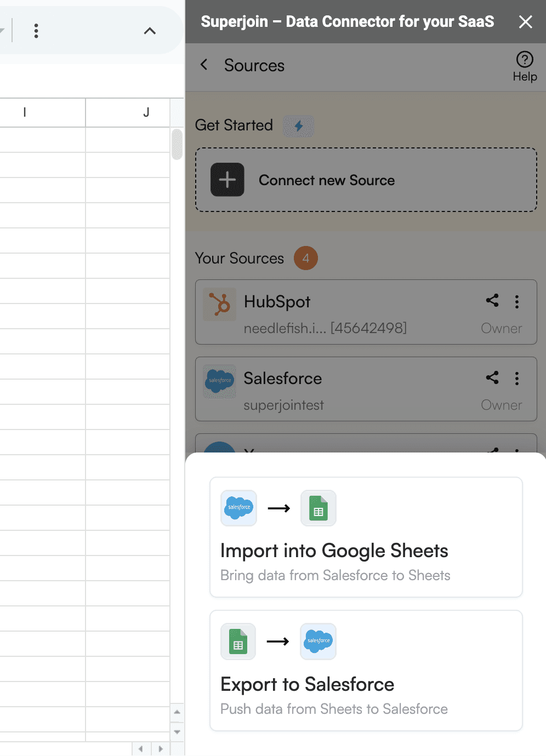Image resolution: width=546 pixels, height=756 pixels.
Task: Click the HubSpot logo icon
Action: [220, 304]
